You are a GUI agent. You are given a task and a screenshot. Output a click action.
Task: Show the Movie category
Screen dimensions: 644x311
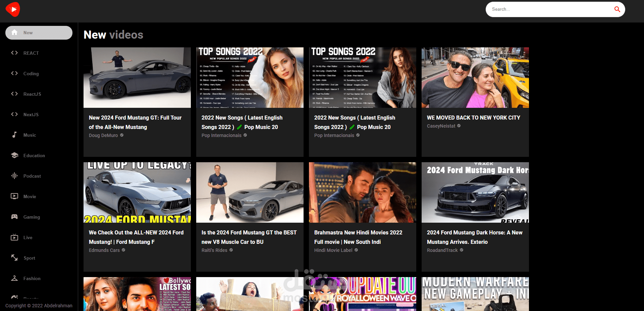pyautogui.click(x=39, y=196)
